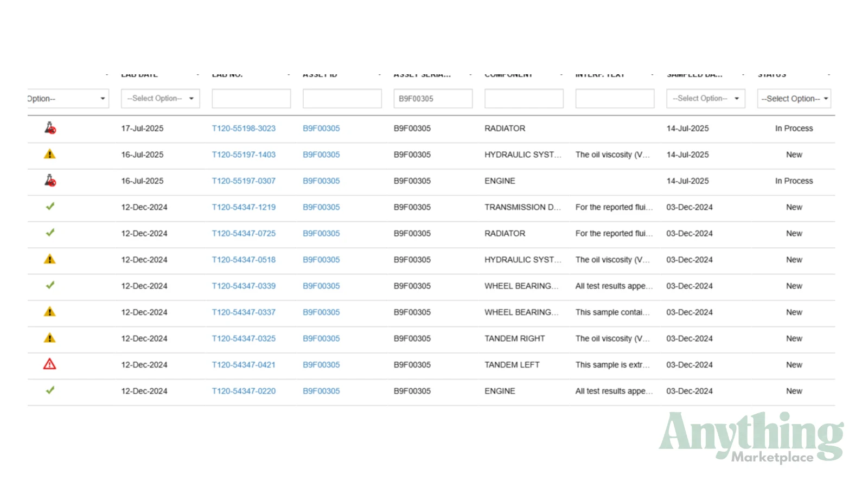Click the "TRANSMISSION D…" component cell
868x488 pixels.
523,207
